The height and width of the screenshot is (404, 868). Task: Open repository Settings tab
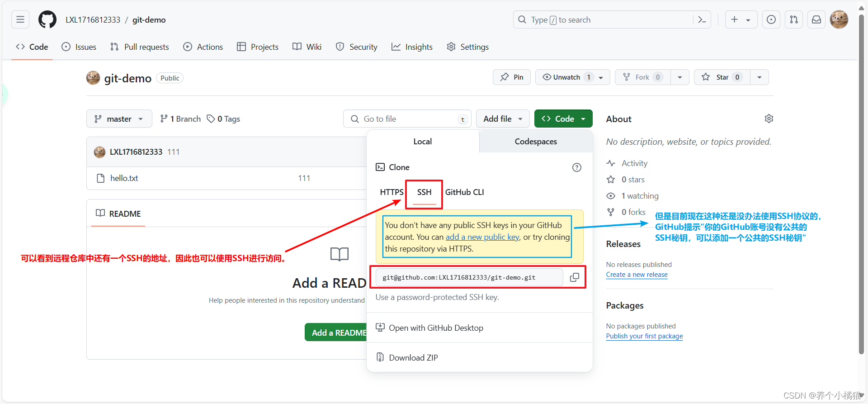[468, 47]
